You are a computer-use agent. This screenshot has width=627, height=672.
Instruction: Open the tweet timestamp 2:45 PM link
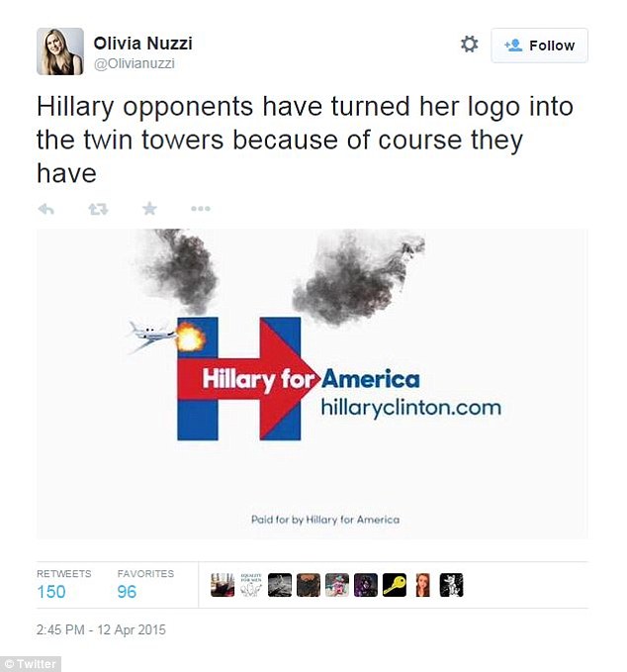(x=101, y=629)
